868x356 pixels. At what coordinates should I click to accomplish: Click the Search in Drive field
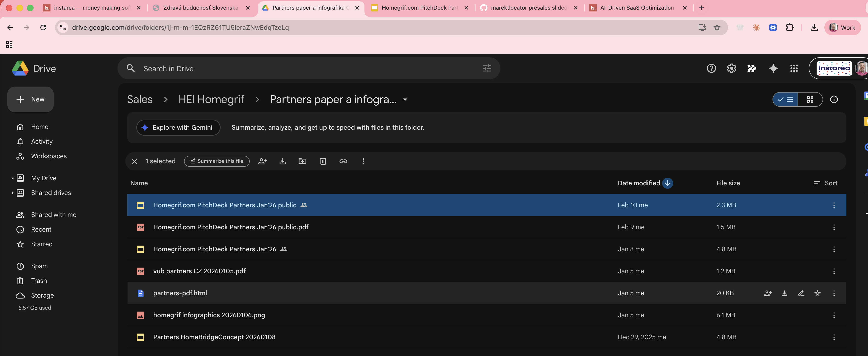tap(270, 68)
